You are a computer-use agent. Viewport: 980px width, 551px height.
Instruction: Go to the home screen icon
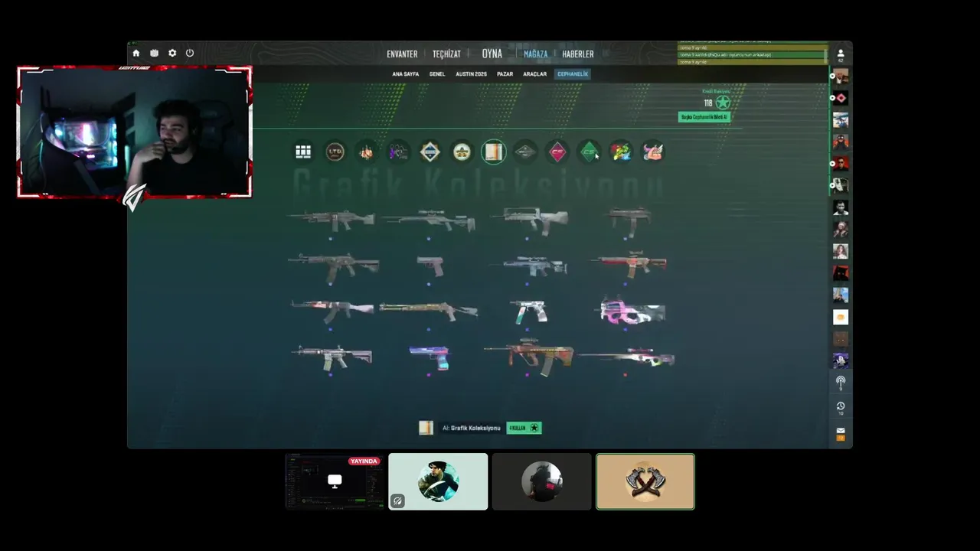pos(136,54)
